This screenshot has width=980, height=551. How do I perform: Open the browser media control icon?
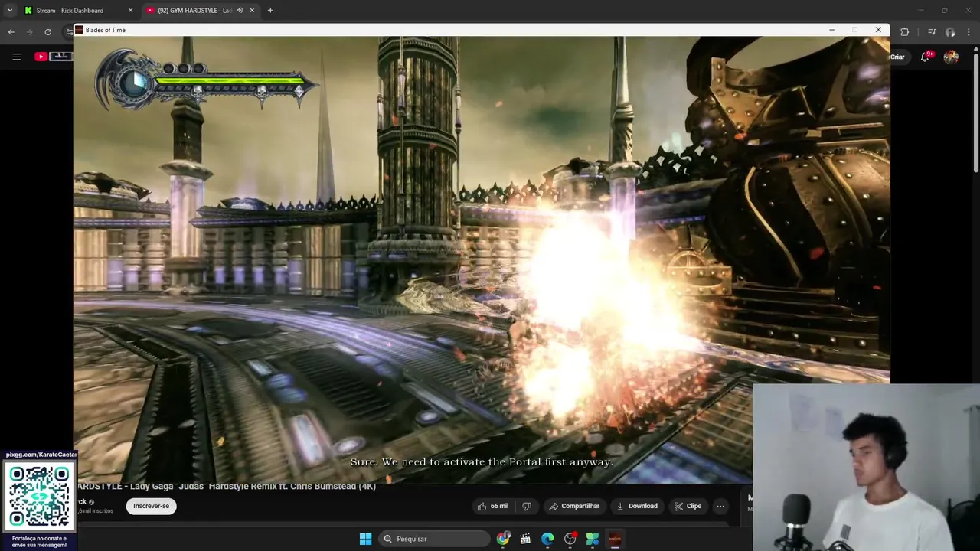[x=932, y=31]
